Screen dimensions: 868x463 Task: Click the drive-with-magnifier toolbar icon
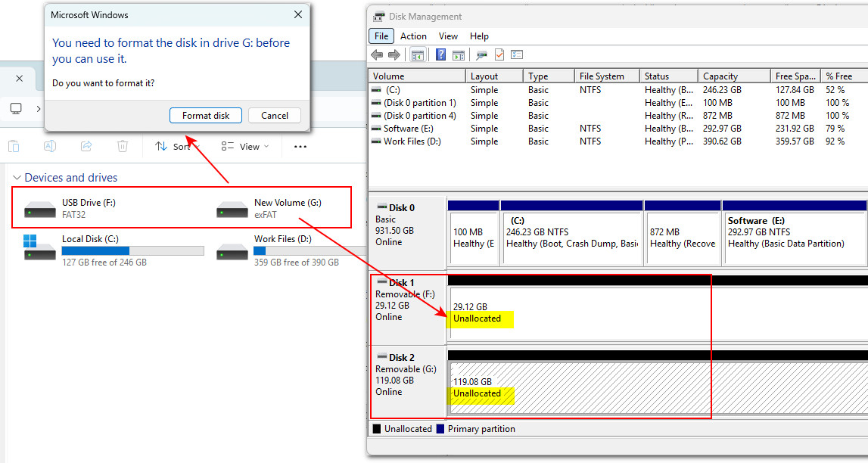(x=481, y=54)
